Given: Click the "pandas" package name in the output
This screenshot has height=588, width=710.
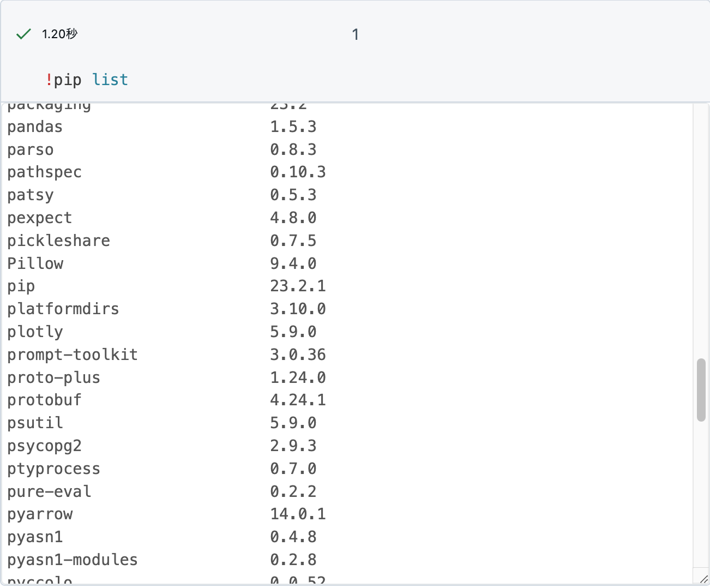Looking at the screenshot, I should (34, 127).
